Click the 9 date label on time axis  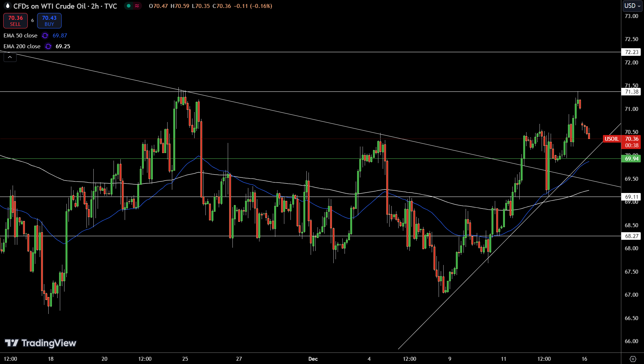(450, 359)
